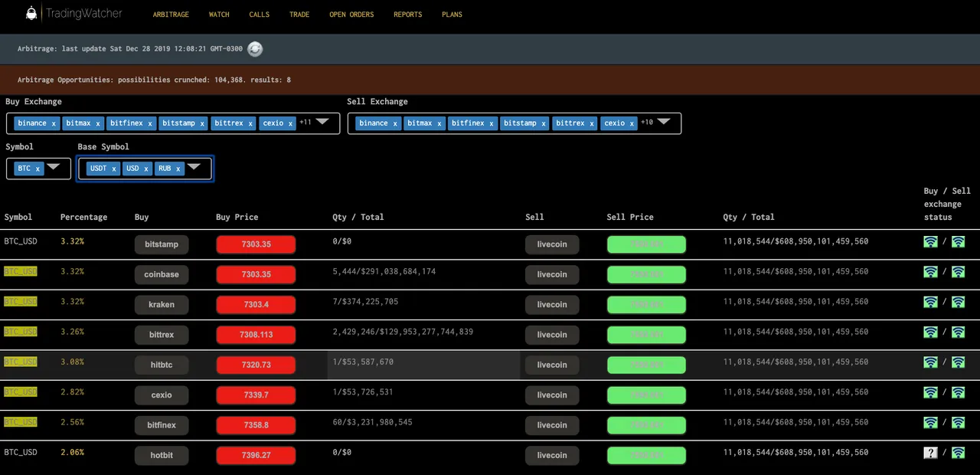
Task: Click sell exchange status icon in bittrex row
Action: coord(958,332)
